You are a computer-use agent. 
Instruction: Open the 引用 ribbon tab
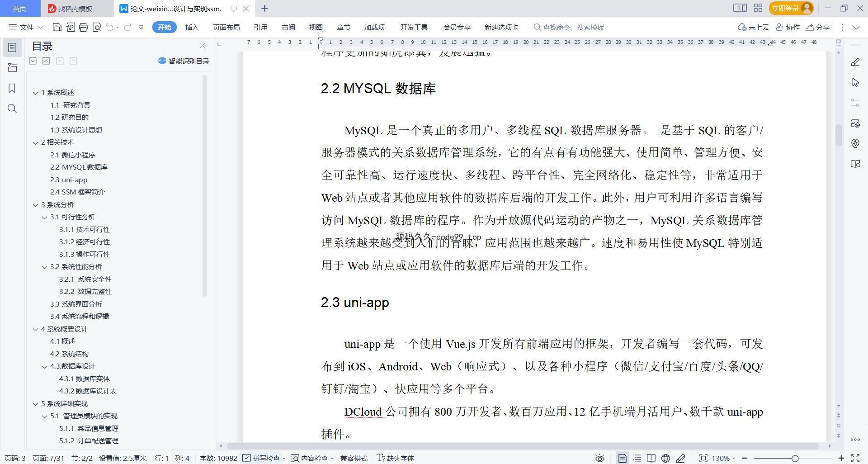(x=261, y=28)
